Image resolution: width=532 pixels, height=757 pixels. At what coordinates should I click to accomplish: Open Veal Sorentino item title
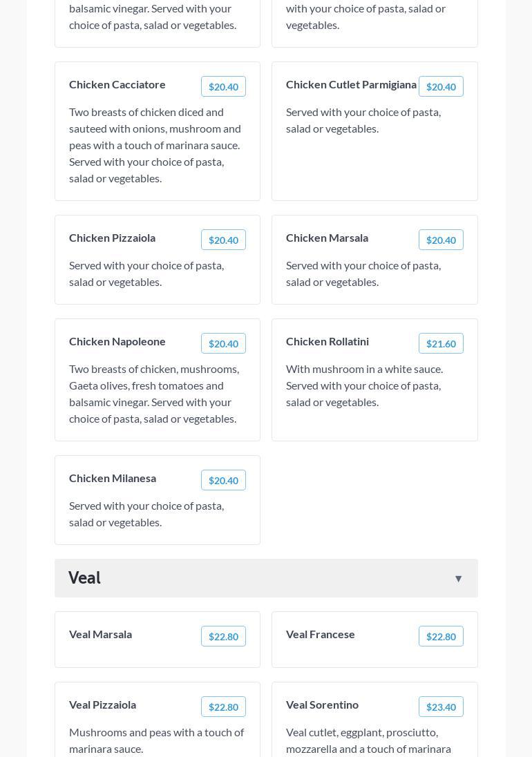click(322, 705)
